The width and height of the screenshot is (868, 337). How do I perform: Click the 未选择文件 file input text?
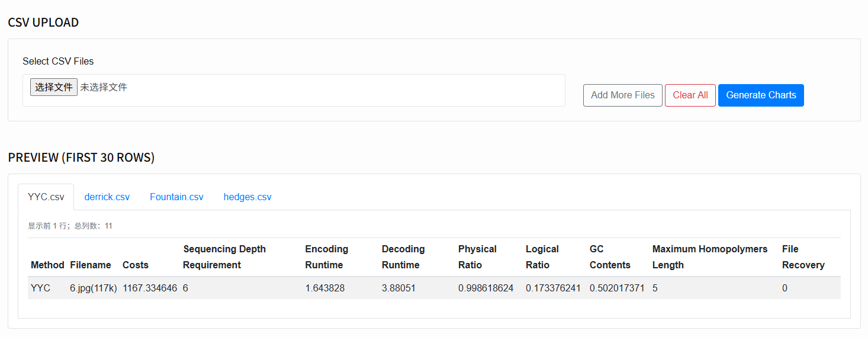click(x=104, y=87)
